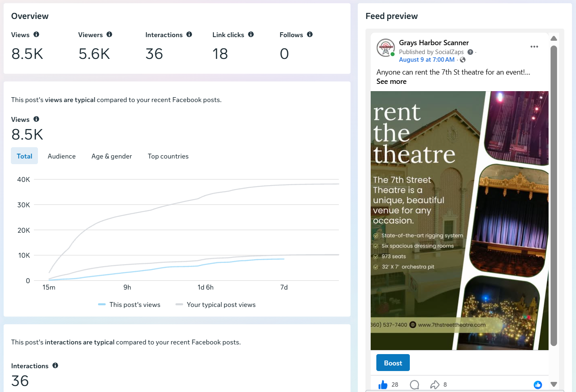Viewport: 576px width, 392px height.
Task: Click the feed preview scroll down arrow
Action: point(554,384)
